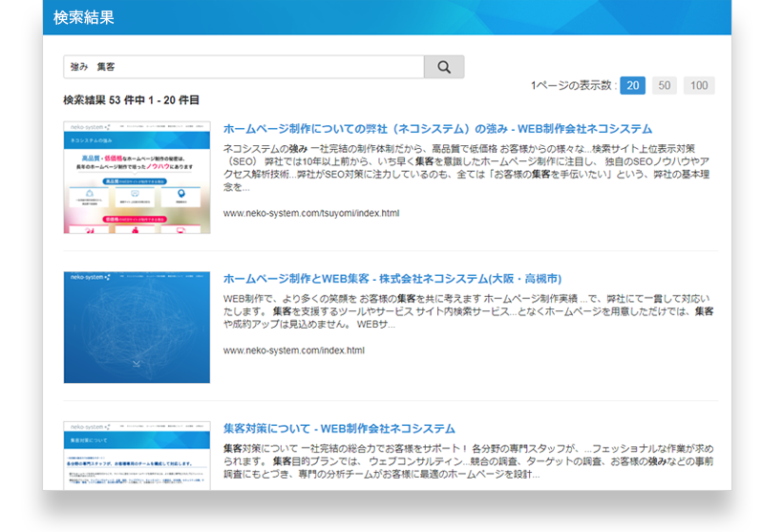Click the ネコシステムの強み page thumbnail
Screen dimensions: 783x532
(137, 178)
